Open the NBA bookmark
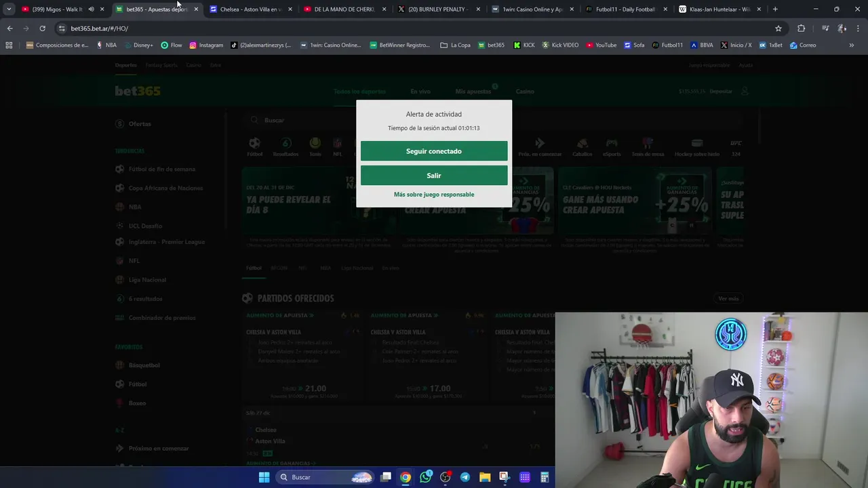Image resolution: width=868 pixels, height=488 pixels. 106,45
